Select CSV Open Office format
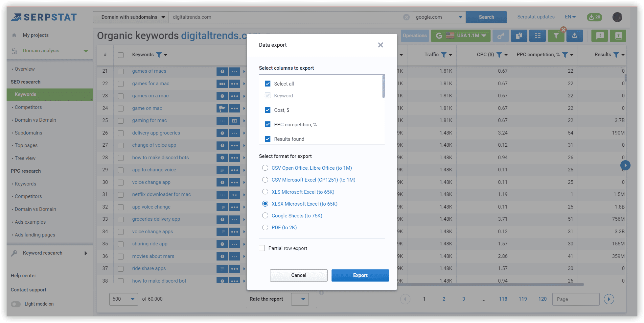This screenshot has width=644, height=323. [265, 168]
